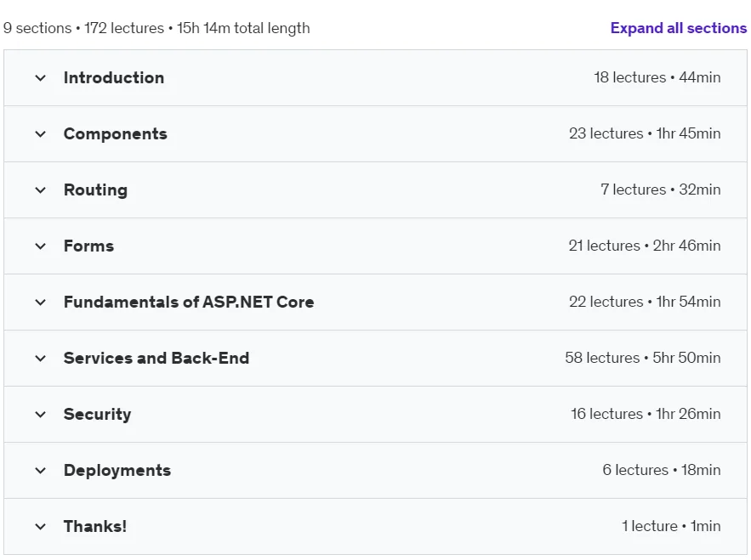
Task: Click the 1 lecture • 1min label
Action: 671,526
